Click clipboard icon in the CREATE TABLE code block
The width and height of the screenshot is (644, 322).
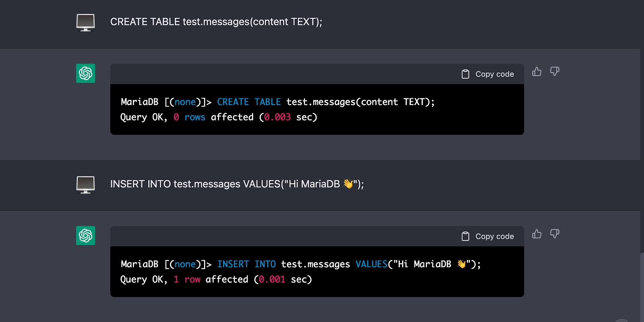click(x=465, y=74)
